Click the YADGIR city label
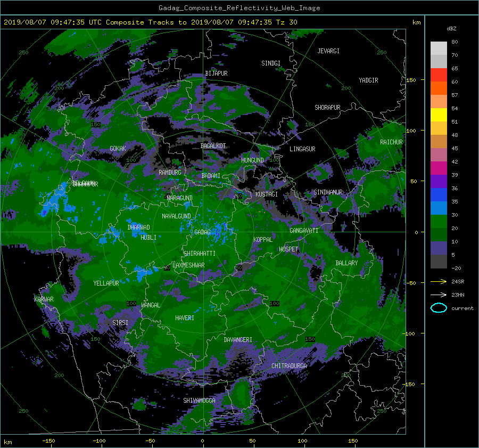Viewport: 479px width, 448px height. [368, 80]
